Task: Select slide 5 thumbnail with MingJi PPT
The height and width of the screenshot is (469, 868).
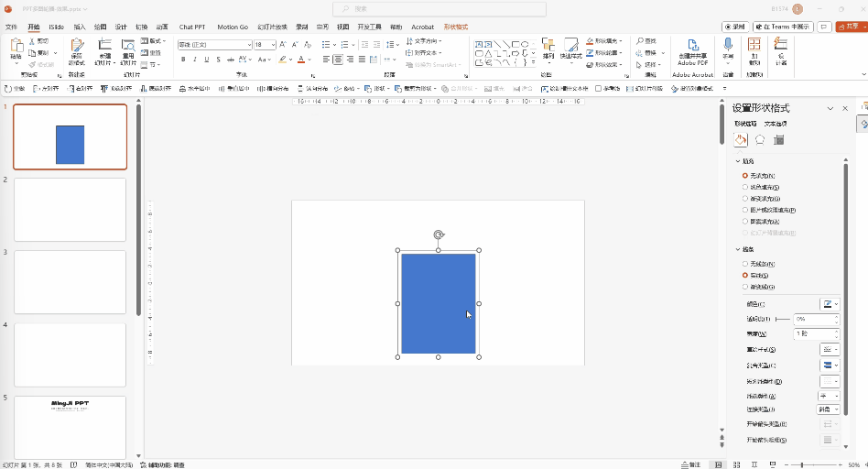Action: click(71, 427)
